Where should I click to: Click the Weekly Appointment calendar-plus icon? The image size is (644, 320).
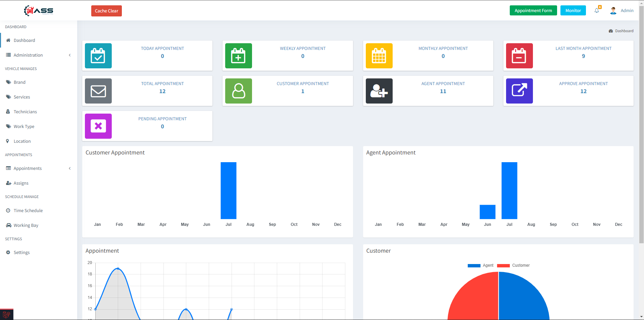coord(239,56)
